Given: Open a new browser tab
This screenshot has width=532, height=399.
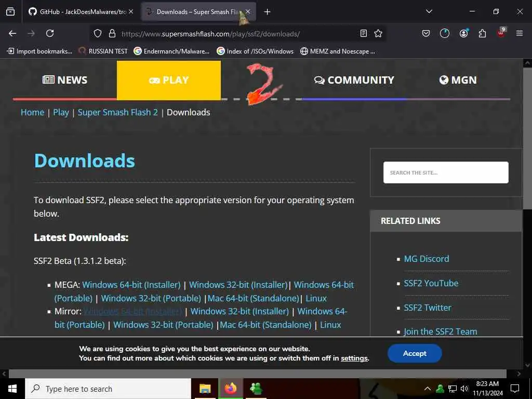Looking at the screenshot, I should point(268,12).
